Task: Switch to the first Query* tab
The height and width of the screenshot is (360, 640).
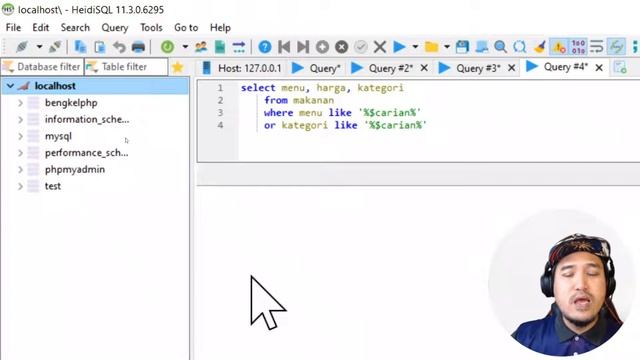Action: [x=317, y=68]
